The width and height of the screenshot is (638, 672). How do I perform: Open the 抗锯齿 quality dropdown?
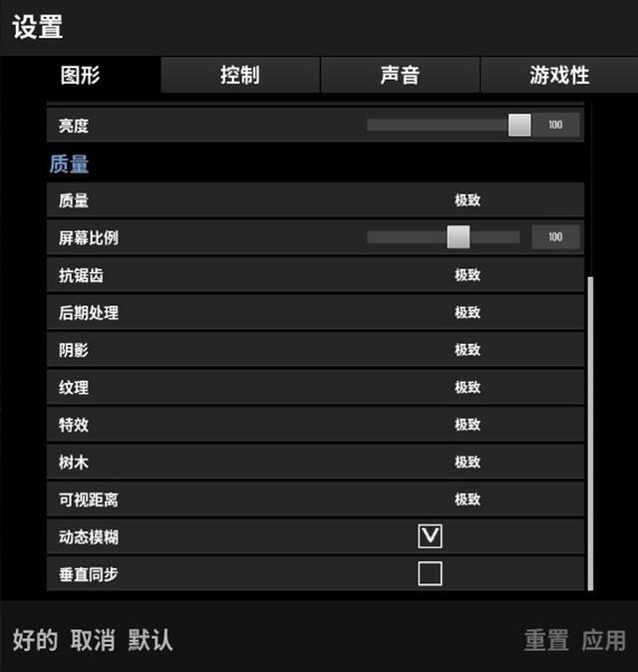click(468, 275)
